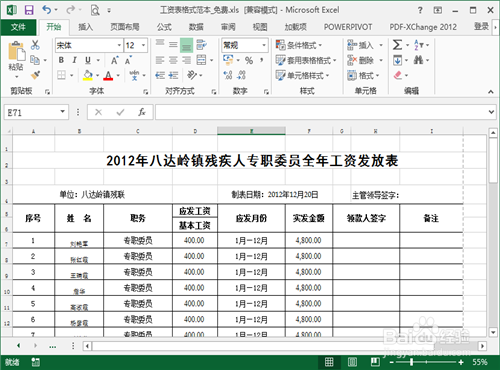Click the red font color A
The height and width of the screenshot is (370, 500).
click(108, 75)
